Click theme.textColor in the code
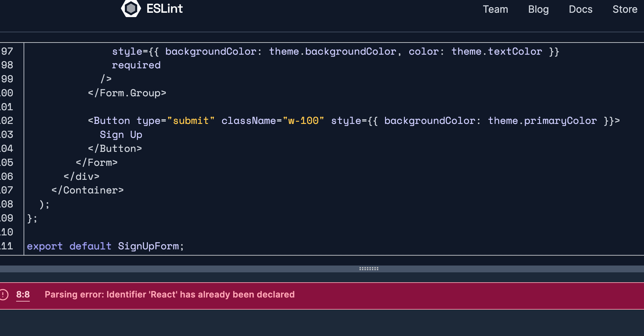 click(497, 52)
